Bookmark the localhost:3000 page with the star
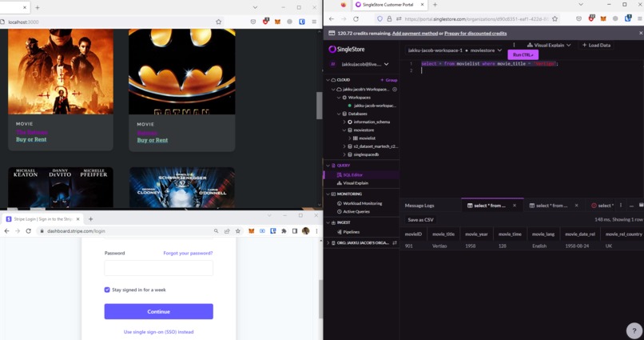Viewport: 644px width, 340px height. [218, 22]
